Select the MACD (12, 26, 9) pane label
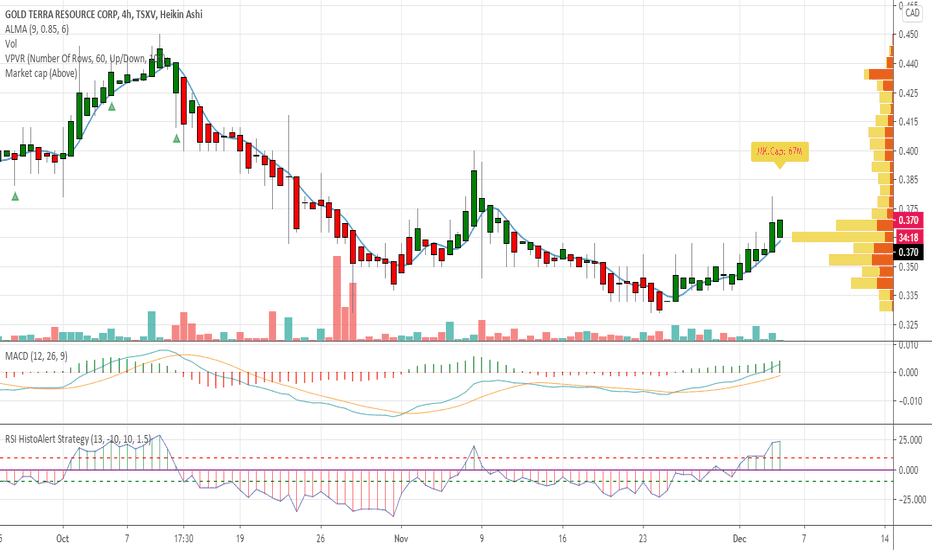 tap(36, 356)
